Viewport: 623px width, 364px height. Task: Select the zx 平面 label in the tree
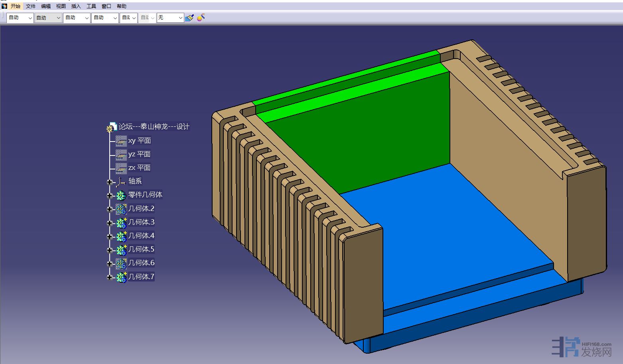139,168
